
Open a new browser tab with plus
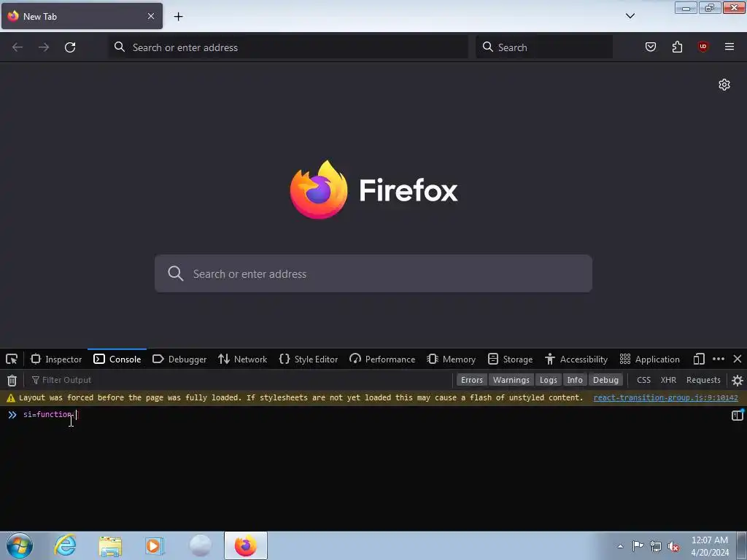(x=178, y=17)
